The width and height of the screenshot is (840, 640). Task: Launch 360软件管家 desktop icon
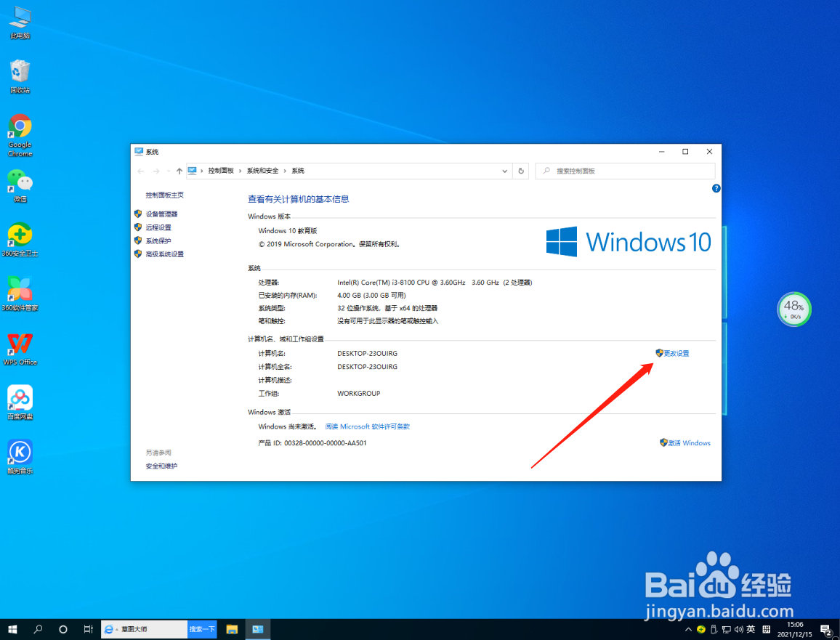(x=20, y=293)
